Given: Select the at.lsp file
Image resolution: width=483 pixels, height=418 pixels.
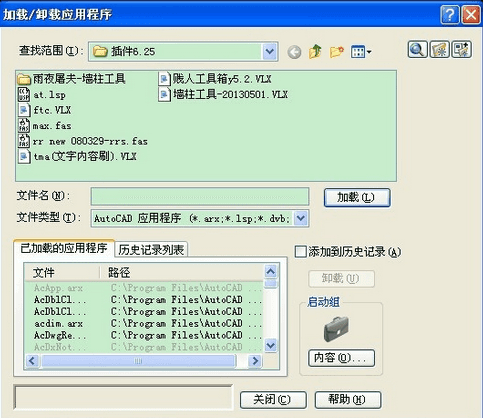Looking at the screenshot, I should tap(42, 95).
